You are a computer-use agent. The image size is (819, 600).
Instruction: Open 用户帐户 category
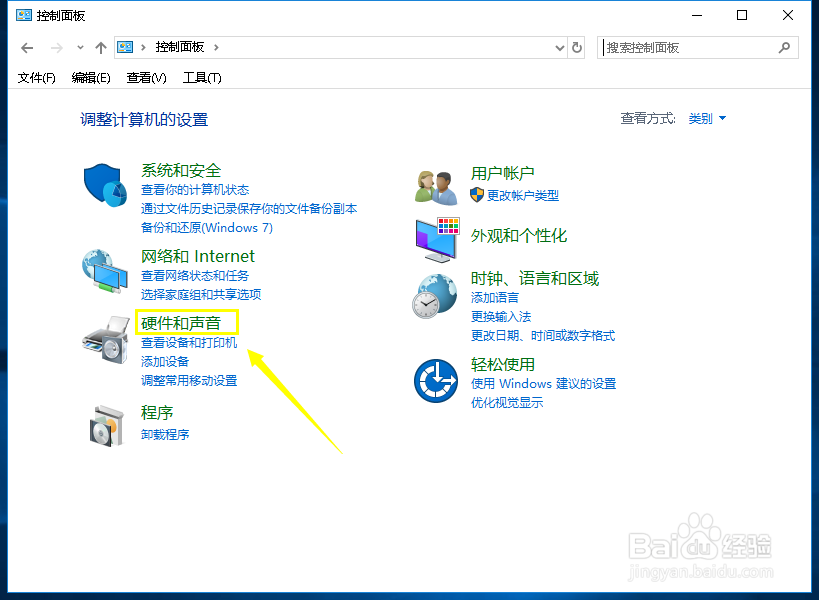click(502, 173)
